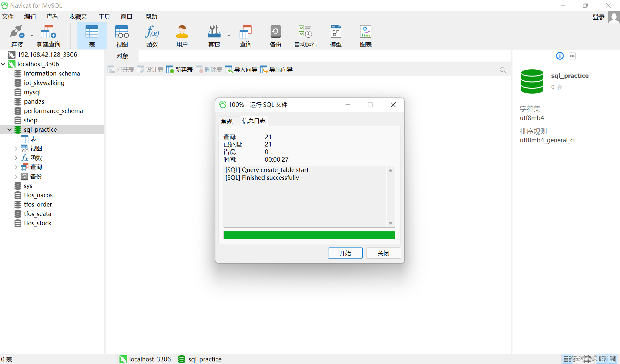Click the 开始 (Start) button
The image size is (620, 364).
345,253
